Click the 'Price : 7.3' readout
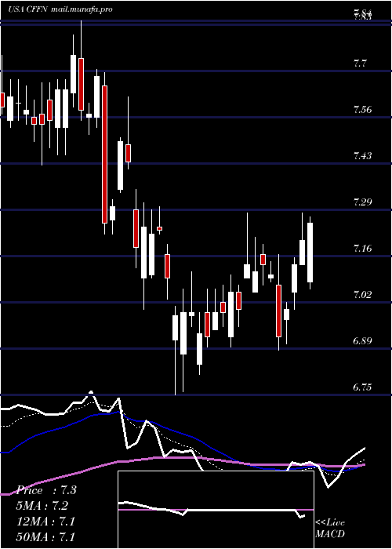The height and width of the screenshot is (549, 392). pos(46,490)
